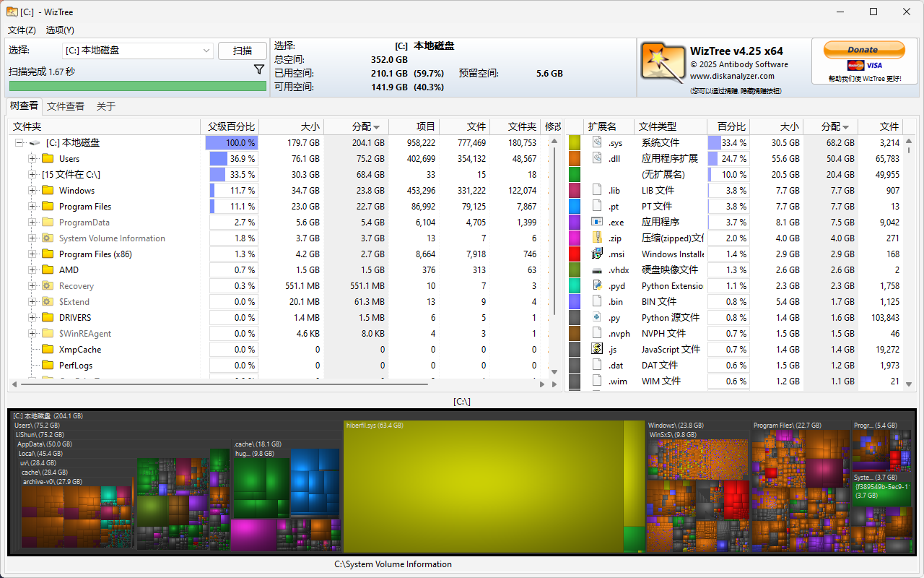924x578 pixels.
Task: Click the red .msi color swatch
Action: pos(575,254)
